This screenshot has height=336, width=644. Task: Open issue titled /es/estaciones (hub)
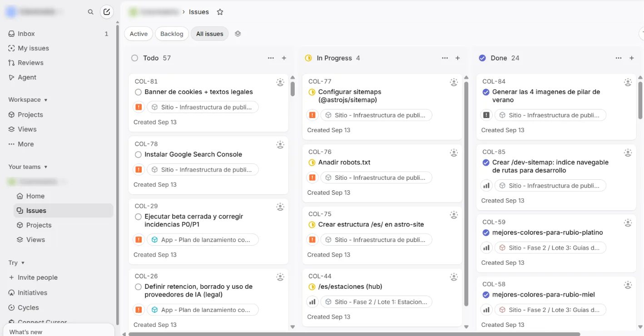click(350, 287)
